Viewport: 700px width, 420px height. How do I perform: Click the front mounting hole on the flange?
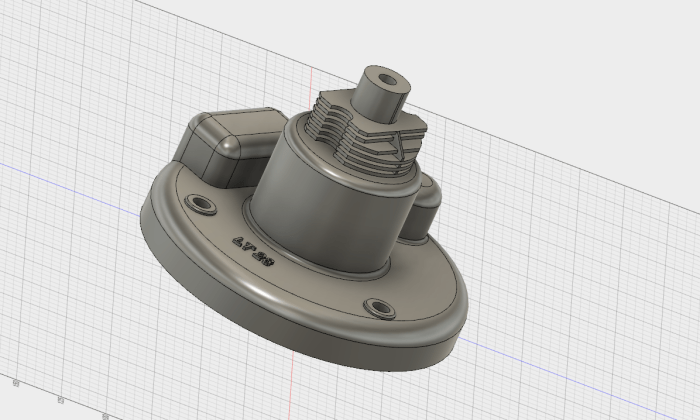pos(380,307)
